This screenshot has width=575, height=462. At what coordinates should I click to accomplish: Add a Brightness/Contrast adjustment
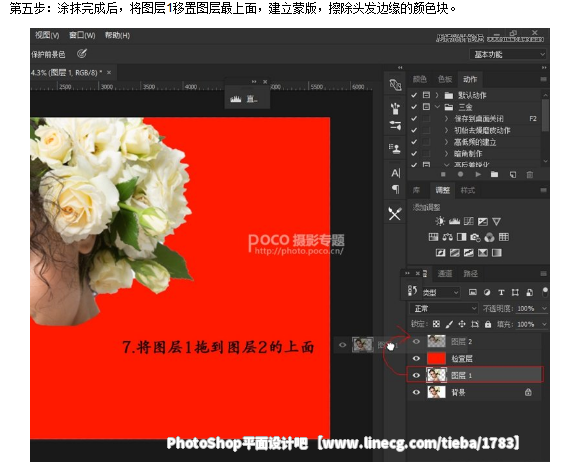click(x=440, y=221)
